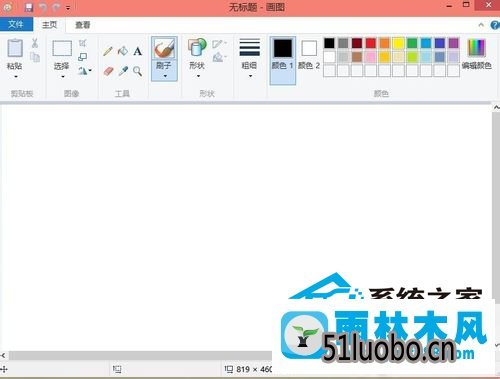This screenshot has width=500, height=379.
Task: Pick the red color swatch
Action: coord(370,43)
